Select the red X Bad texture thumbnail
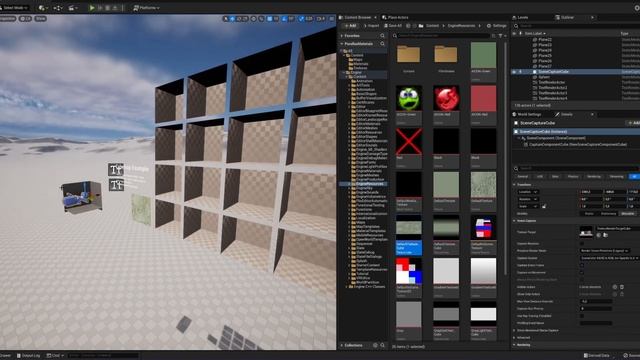The image size is (640, 360). pos(409,141)
